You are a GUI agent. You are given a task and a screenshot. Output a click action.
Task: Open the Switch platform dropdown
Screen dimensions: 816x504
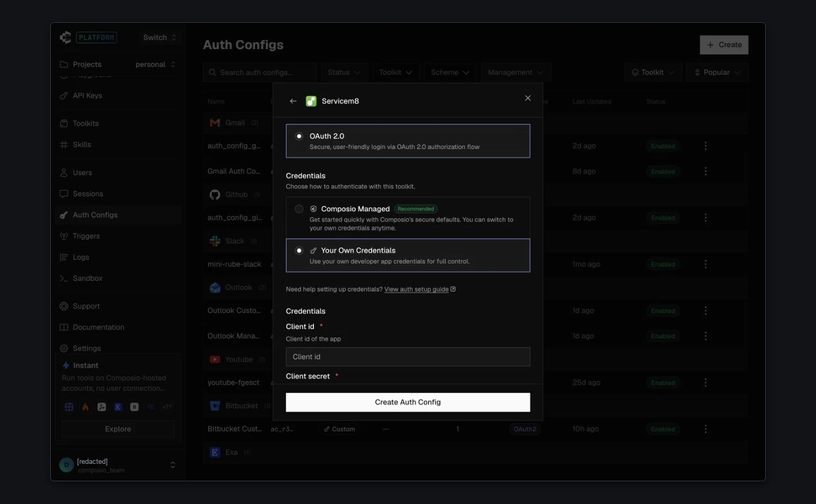pyautogui.click(x=159, y=38)
